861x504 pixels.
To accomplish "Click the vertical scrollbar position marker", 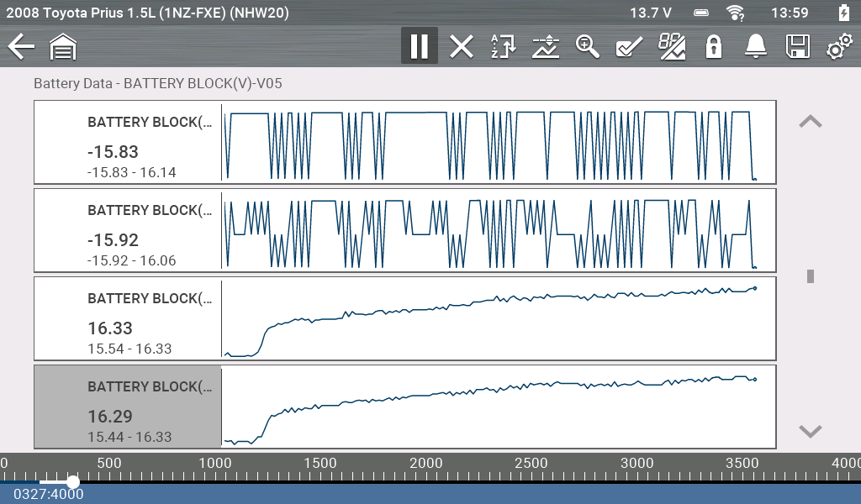I will pos(811,276).
